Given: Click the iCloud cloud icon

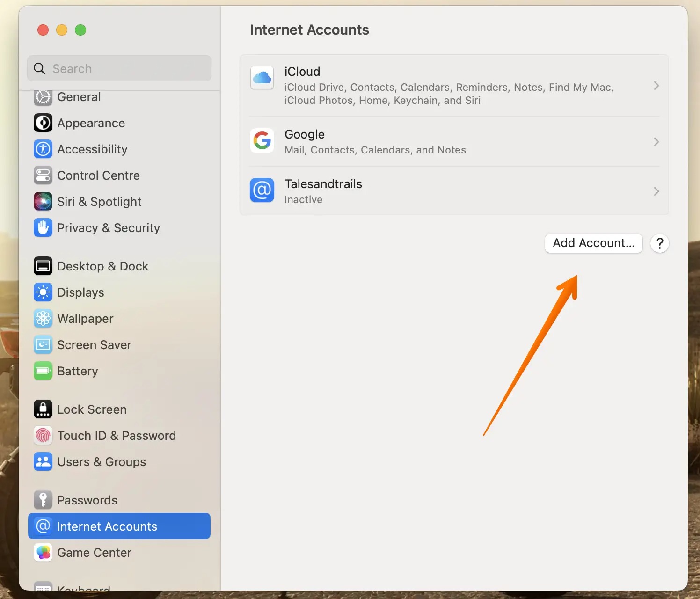Looking at the screenshot, I should pyautogui.click(x=262, y=78).
